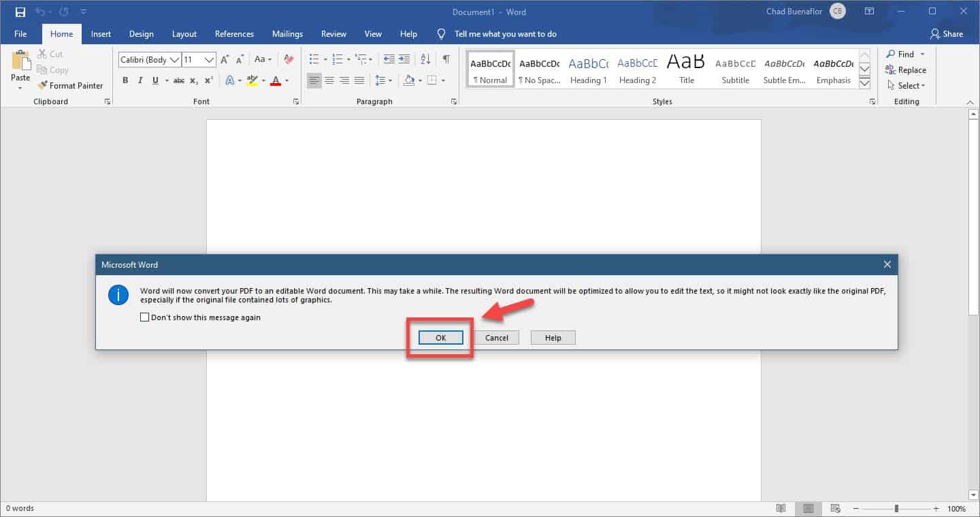The width and height of the screenshot is (980, 517).
Task: Click the Save icon in quick access toolbar
Action: pos(20,12)
